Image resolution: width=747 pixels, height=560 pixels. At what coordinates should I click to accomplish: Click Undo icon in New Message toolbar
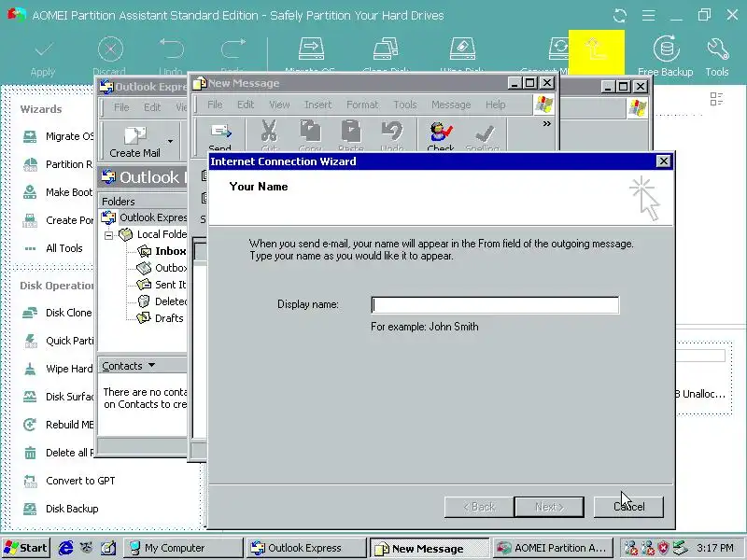click(392, 132)
